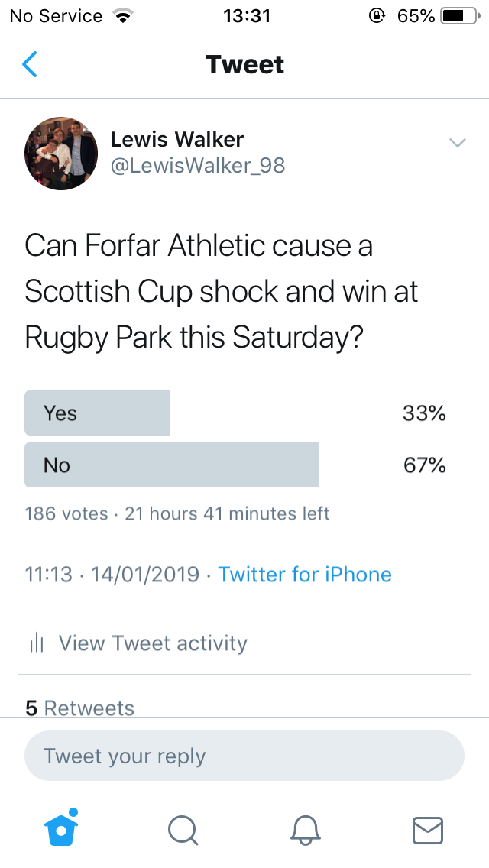
Task: Tap the rotation lock icon in the status bar
Action: point(377,16)
